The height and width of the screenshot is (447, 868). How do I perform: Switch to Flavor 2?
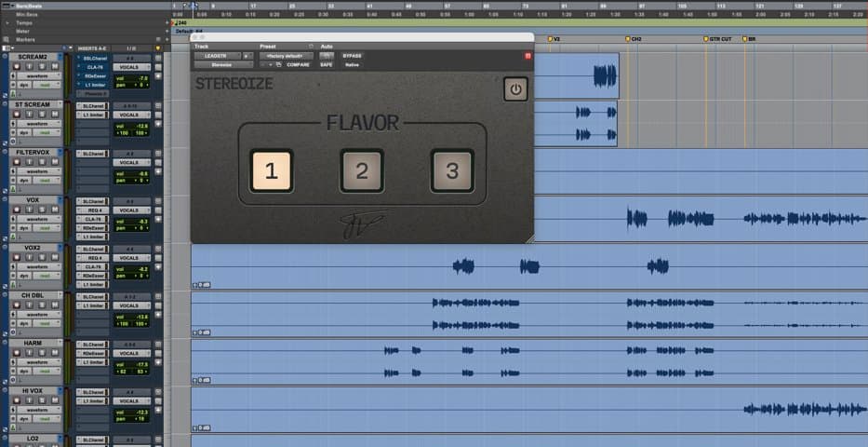(x=362, y=170)
